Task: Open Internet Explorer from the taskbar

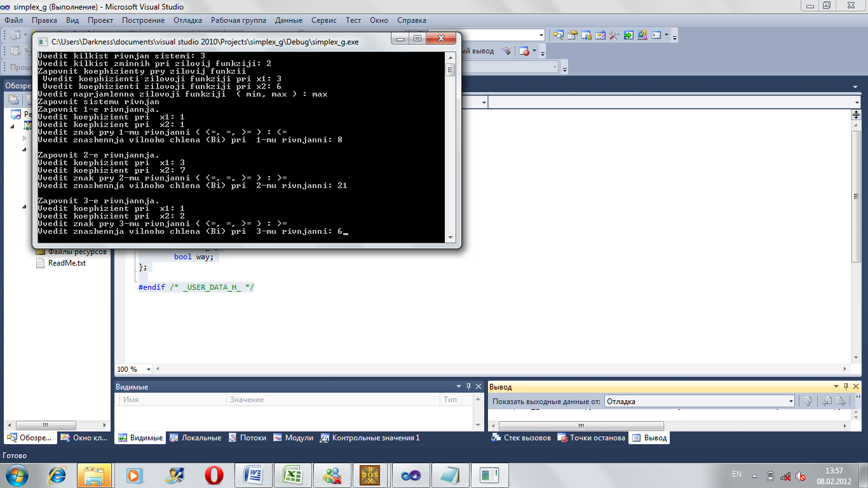Action: tap(56, 475)
